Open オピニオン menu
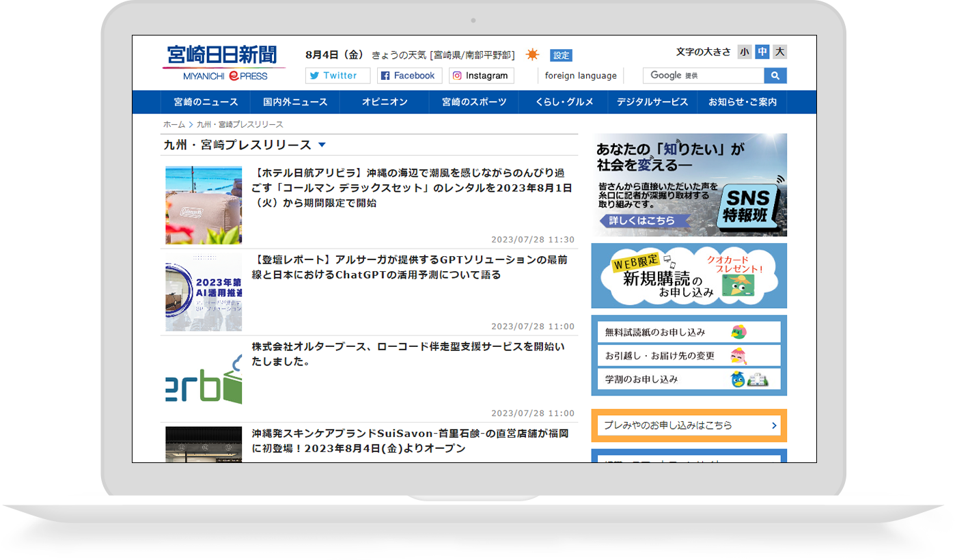 pos(385,102)
